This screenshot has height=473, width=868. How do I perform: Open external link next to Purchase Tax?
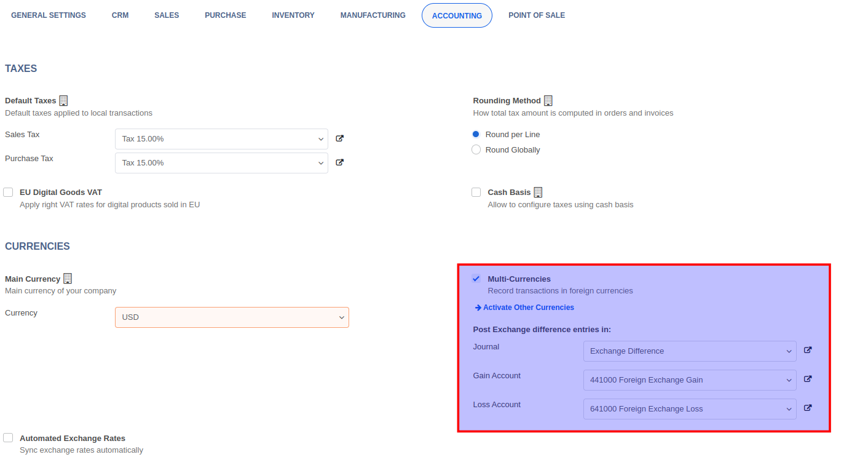pyautogui.click(x=339, y=162)
